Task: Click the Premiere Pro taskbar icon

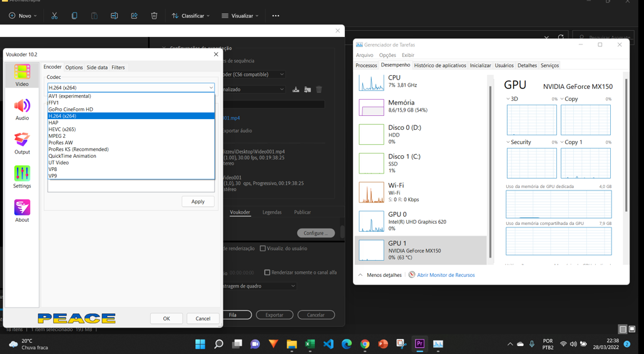Action: pos(419,344)
